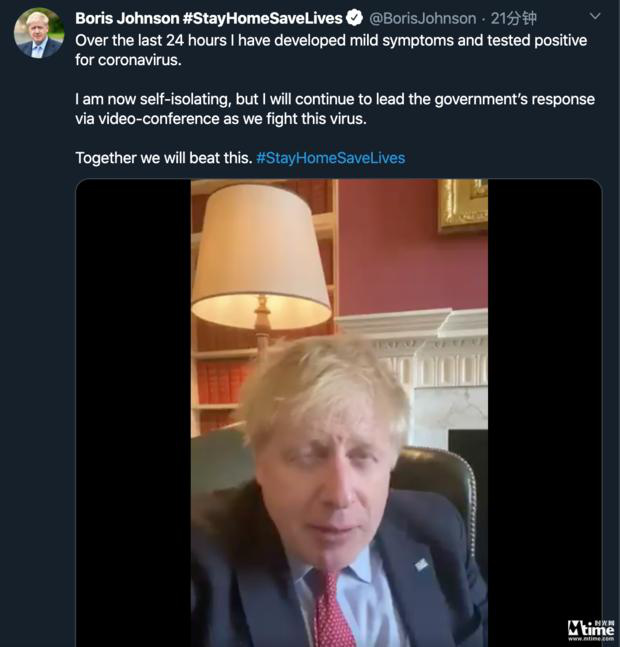Click the 'Together we will beat this' text

point(164,158)
